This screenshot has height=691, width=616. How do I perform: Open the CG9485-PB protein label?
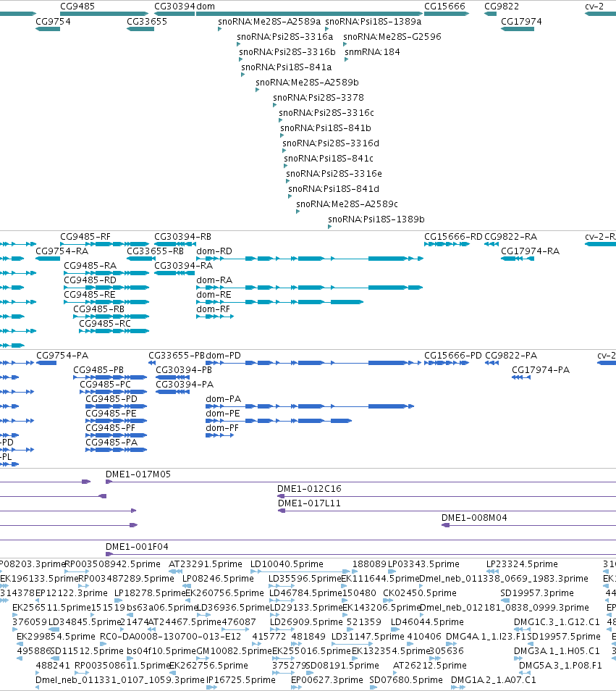[x=98, y=369]
